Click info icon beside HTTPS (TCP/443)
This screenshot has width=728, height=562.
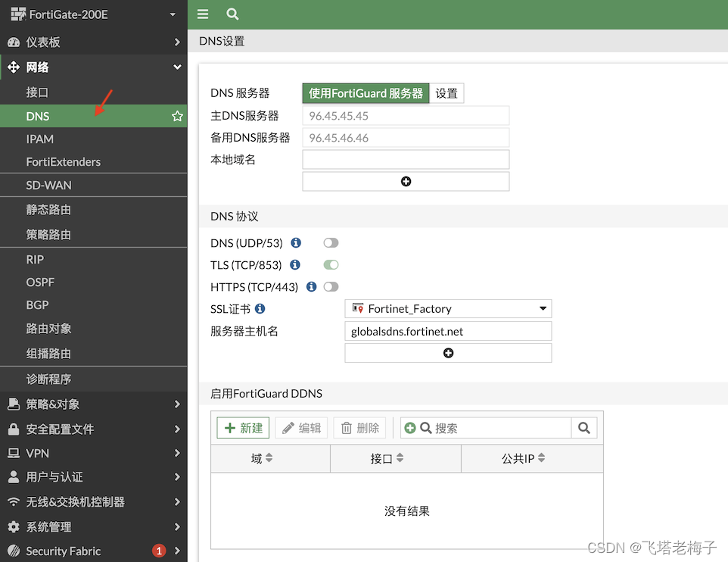311,286
